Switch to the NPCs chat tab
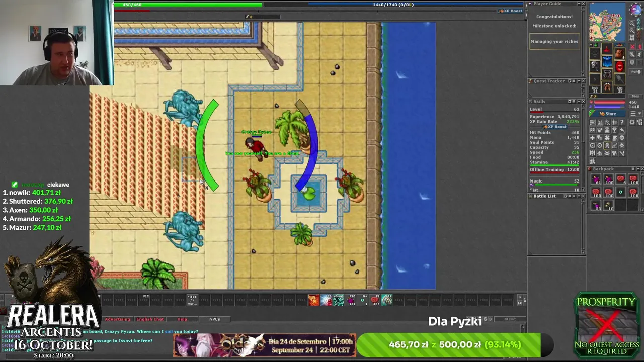Screen dimensions: 644x362 (215, 319)
